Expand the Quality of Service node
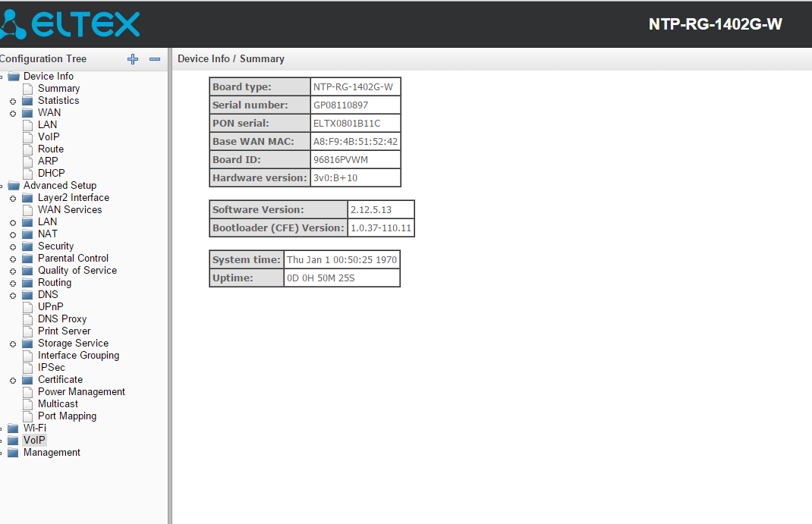The image size is (812, 524). tap(13, 271)
